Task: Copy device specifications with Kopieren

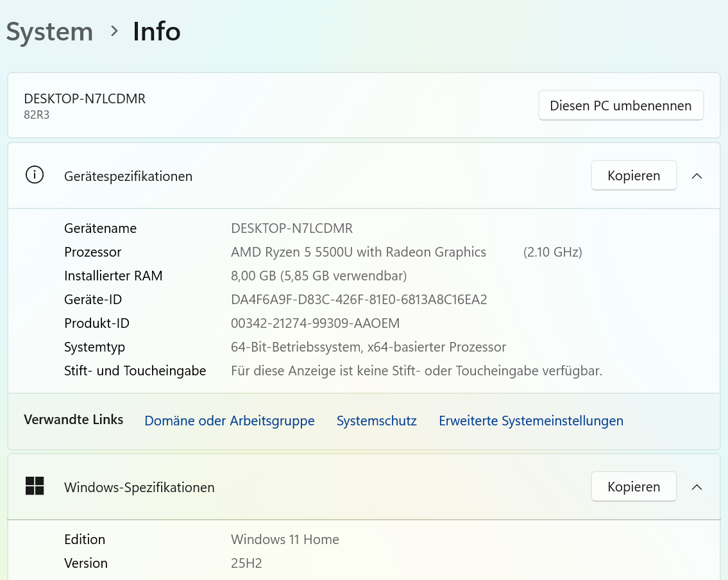Action: point(634,176)
